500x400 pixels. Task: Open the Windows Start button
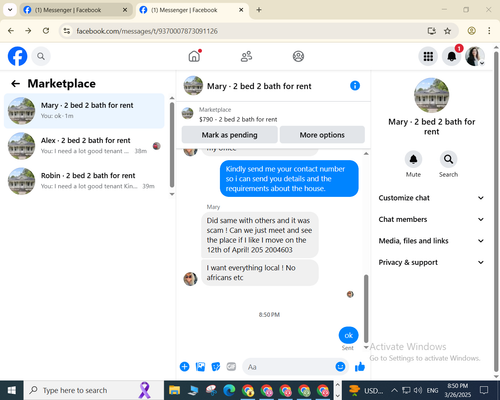tap(12, 390)
